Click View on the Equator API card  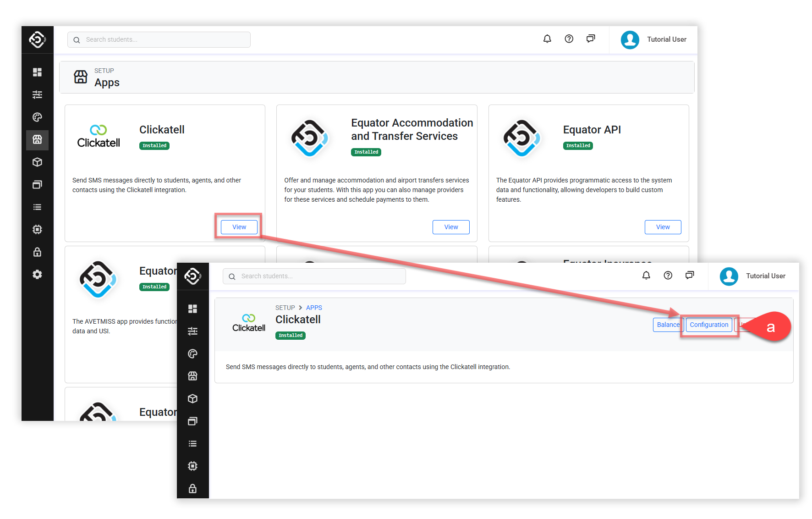tap(663, 227)
